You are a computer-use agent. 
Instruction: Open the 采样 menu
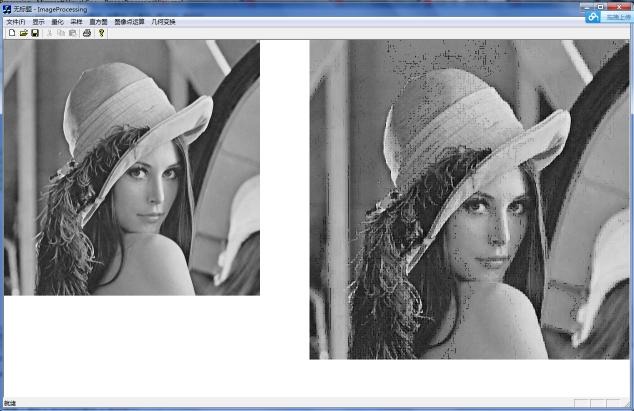[x=76, y=22]
